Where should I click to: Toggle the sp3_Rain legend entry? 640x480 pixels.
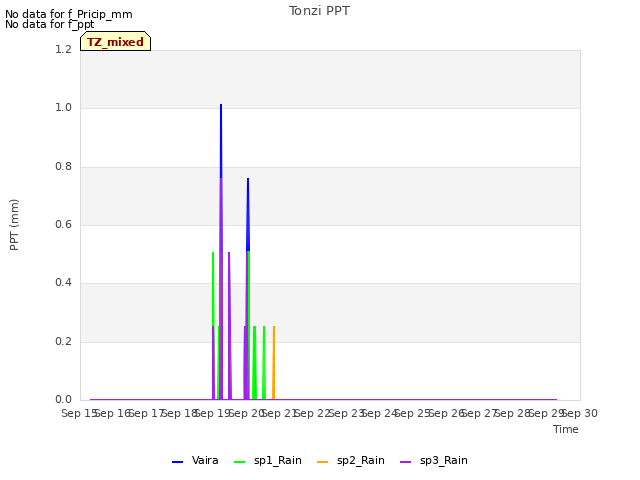[x=434, y=461]
